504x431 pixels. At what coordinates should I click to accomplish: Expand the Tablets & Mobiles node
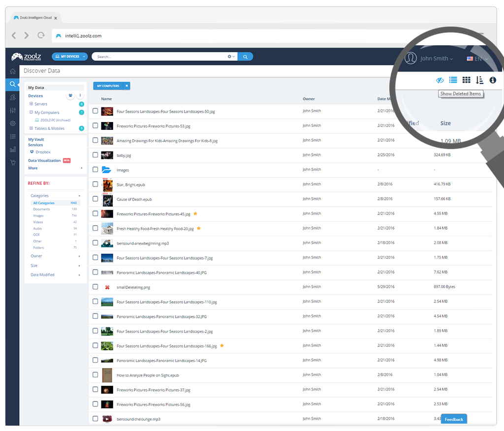(x=31, y=128)
